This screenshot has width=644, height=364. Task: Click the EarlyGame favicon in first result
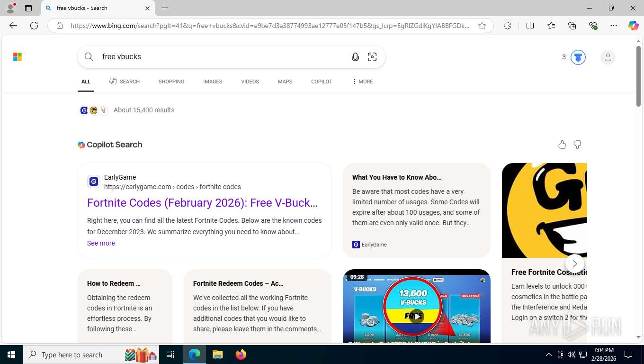94,182
